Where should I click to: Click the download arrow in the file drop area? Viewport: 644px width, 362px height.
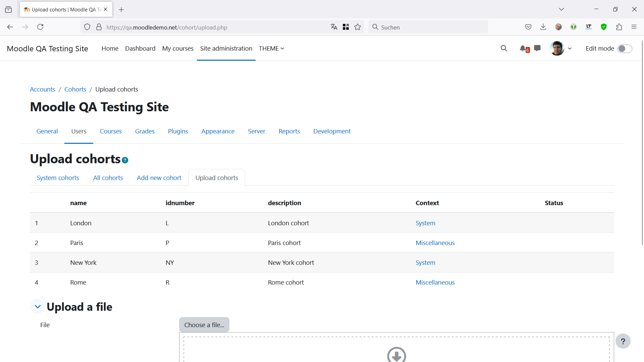click(396, 355)
